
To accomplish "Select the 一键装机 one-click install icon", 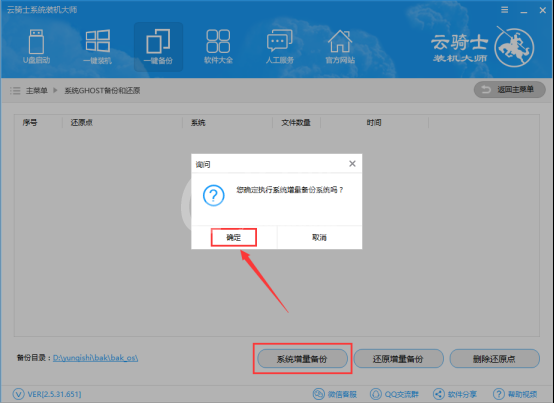I will (x=98, y=47).
